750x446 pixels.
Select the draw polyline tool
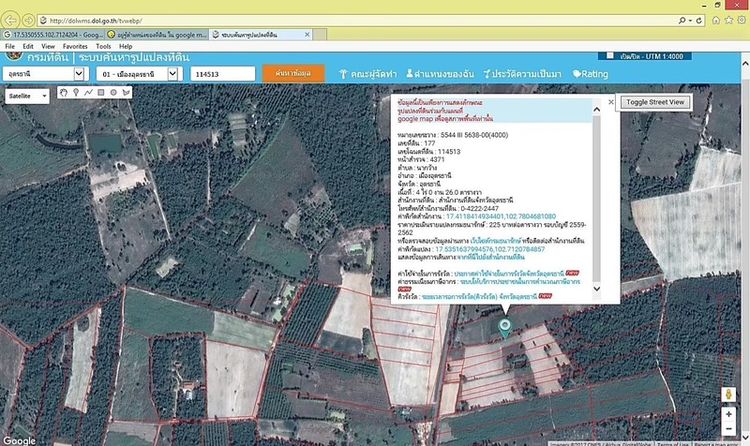(88, 92)
